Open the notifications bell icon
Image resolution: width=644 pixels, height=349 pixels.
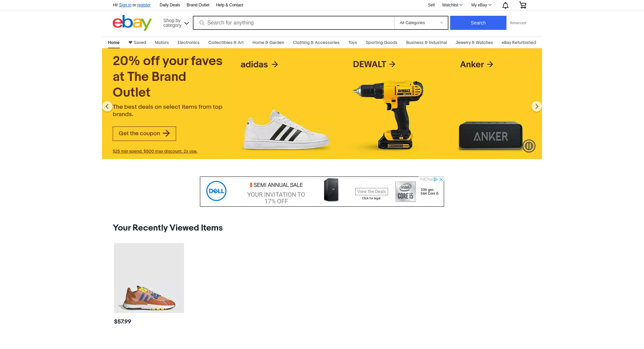coord(505,5)
